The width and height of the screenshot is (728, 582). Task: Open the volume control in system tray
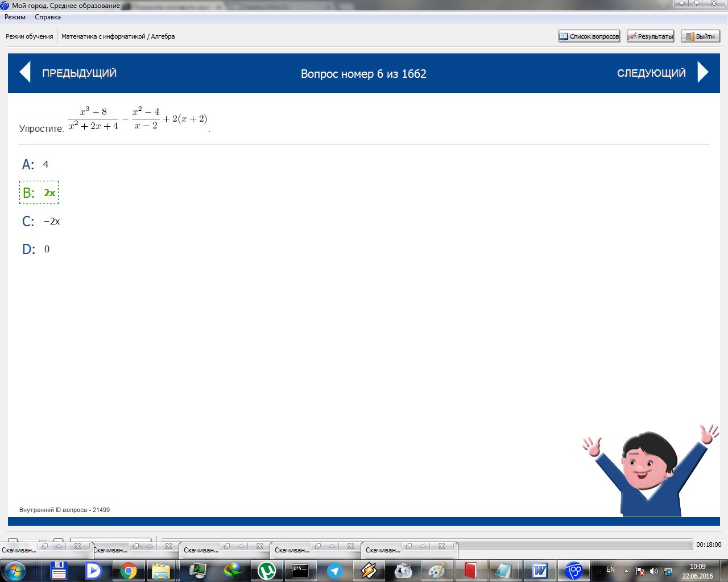[653, 571]
